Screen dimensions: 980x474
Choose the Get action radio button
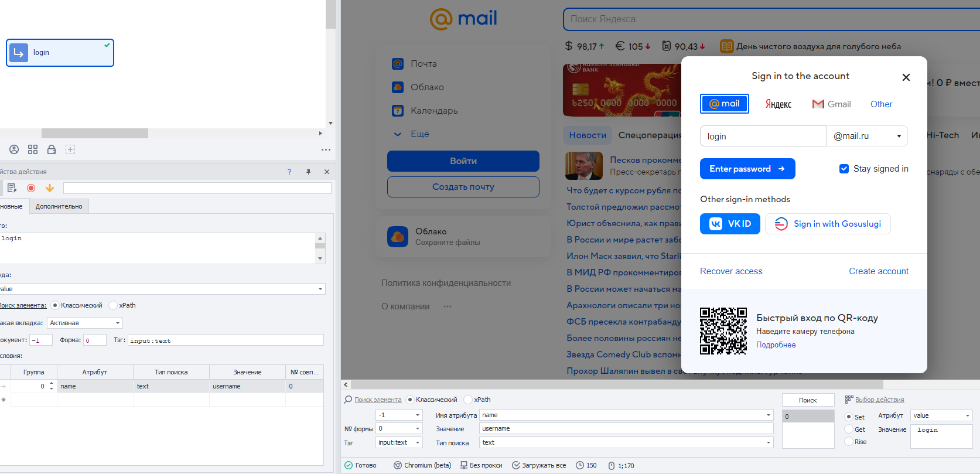pos(849,429)
